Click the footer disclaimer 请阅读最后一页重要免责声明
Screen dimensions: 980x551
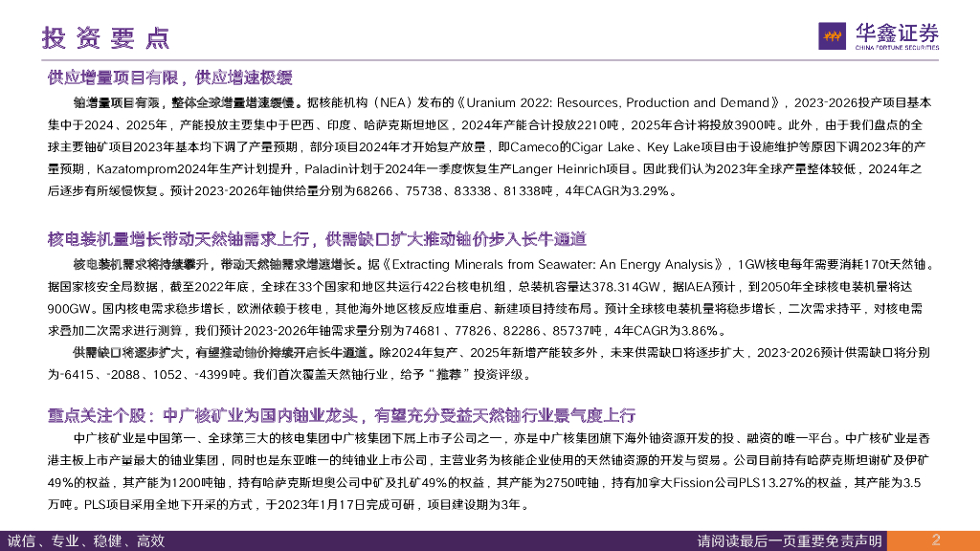(x=790, y=540)
